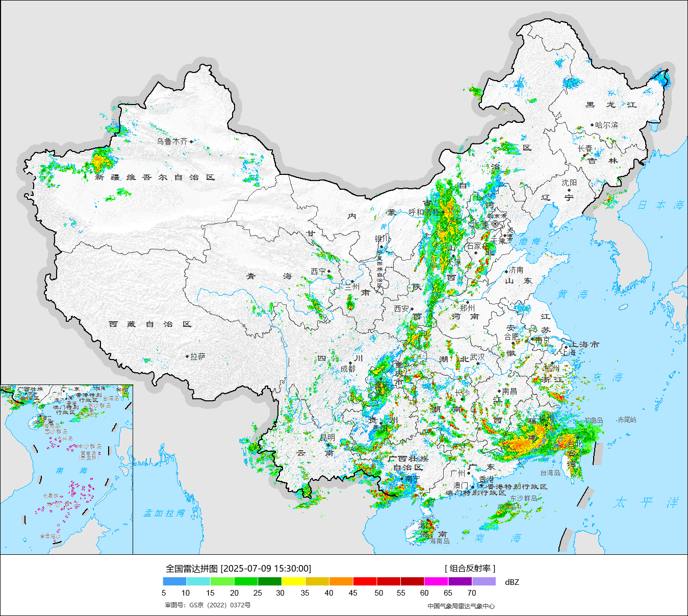Click the blue 5-10 dBZ legend swatch
The image size is (688, 616).
175,581
